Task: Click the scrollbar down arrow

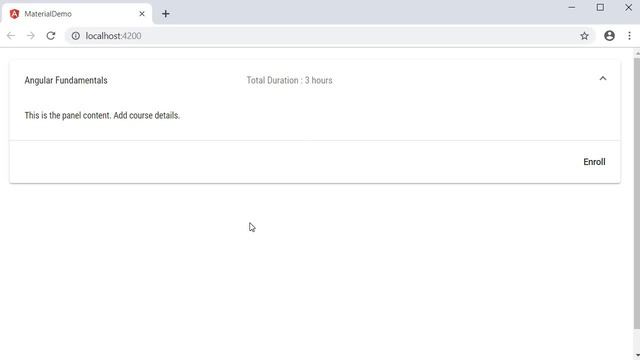Action: 637,356
